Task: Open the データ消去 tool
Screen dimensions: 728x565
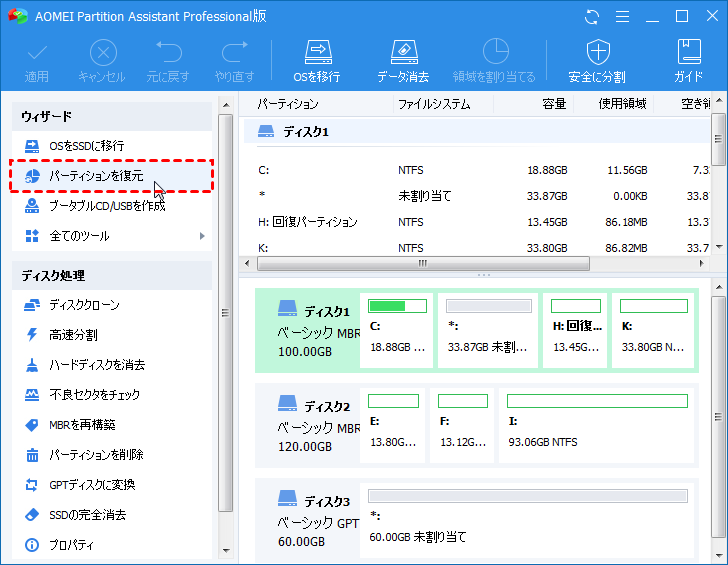Action: tap(403, 62)
